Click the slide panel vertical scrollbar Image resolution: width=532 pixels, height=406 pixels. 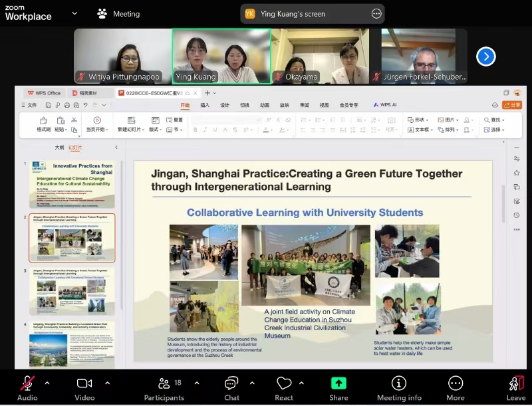coord(121,233)
